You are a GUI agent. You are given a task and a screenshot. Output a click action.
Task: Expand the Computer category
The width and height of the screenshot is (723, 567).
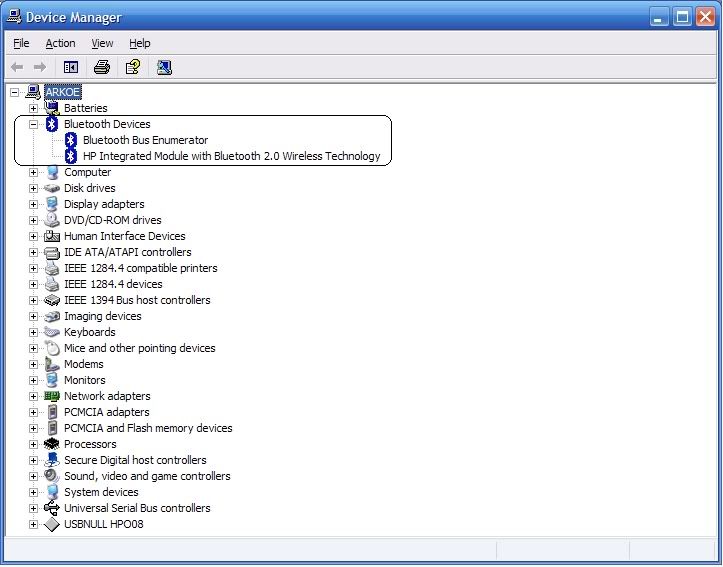pos(33,172)
